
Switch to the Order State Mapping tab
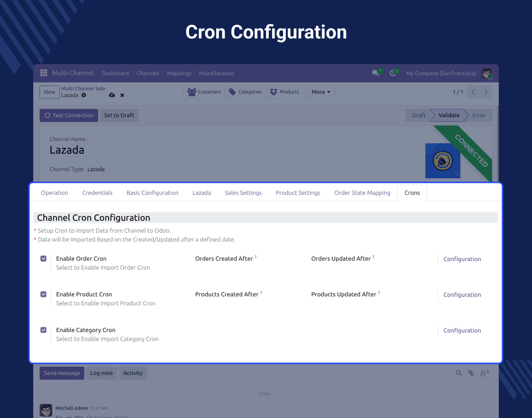tap(362, 193)
